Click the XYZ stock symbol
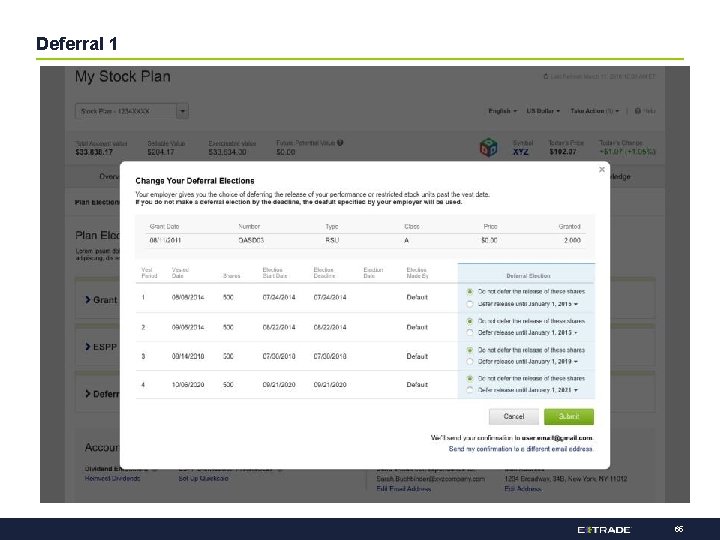The width and height of the screenshot is (720, 540). pos(520,152)
